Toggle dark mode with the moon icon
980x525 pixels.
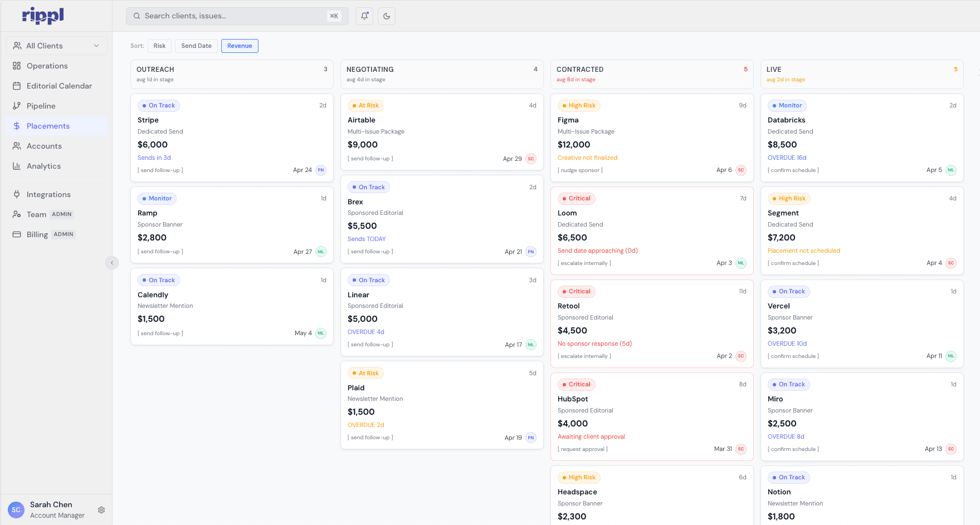[386, 16]
